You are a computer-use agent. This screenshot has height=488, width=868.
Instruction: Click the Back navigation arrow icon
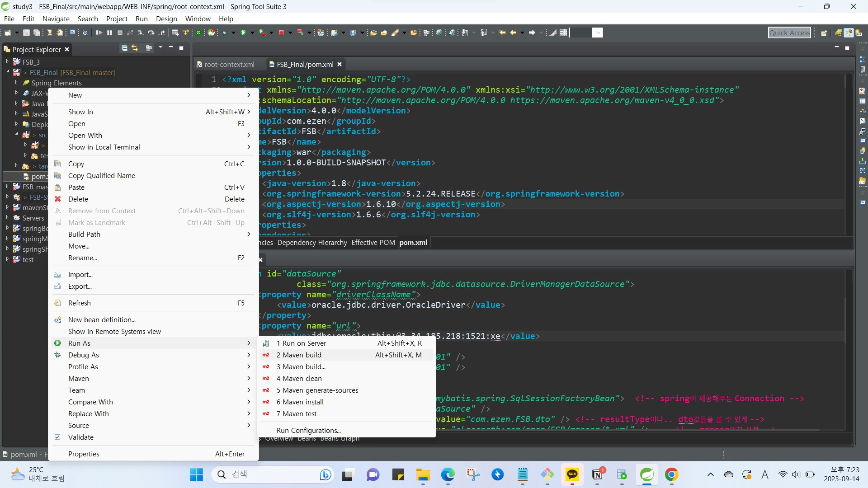pyautogui.click(x=513, y=33)
